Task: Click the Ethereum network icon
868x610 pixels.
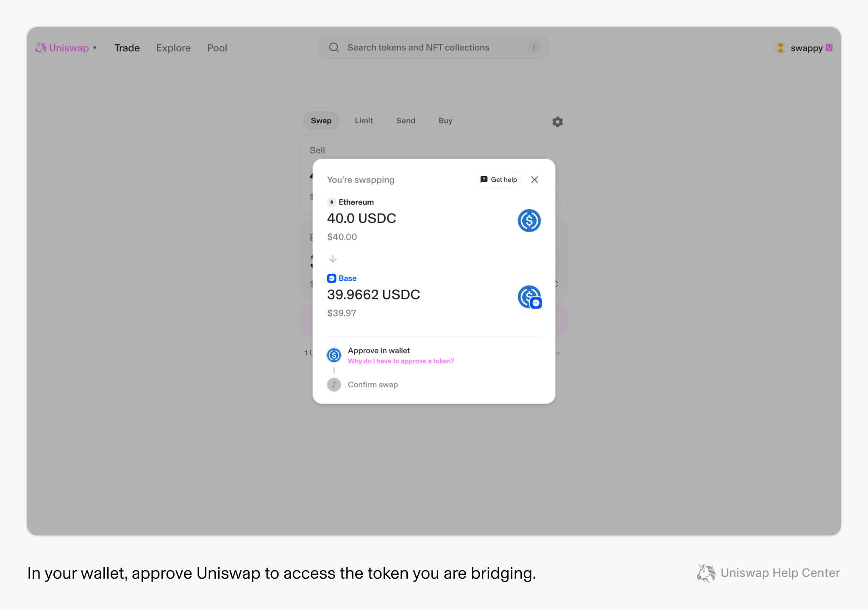Action: pos(331,202)
